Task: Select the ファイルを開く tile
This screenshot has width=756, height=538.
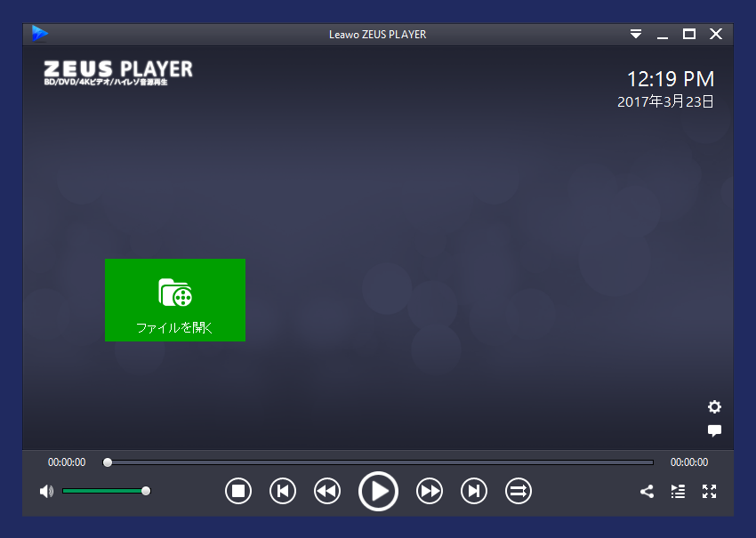Action: 174,300
